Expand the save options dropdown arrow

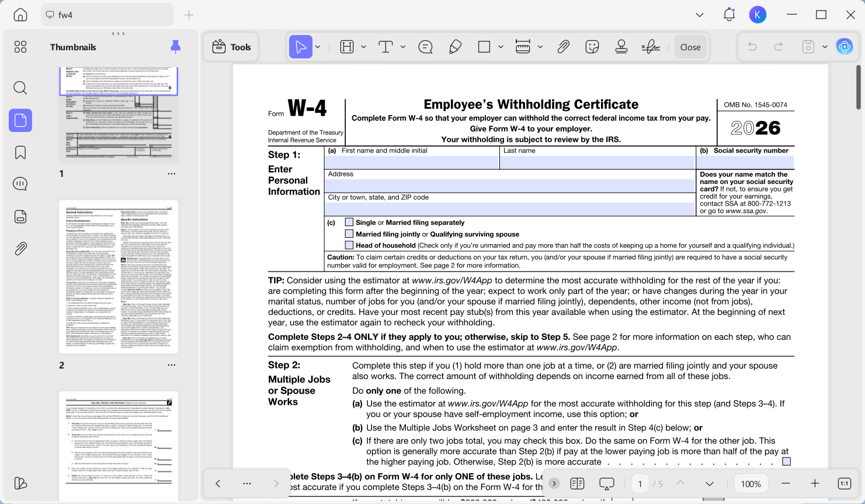(825, 47)
